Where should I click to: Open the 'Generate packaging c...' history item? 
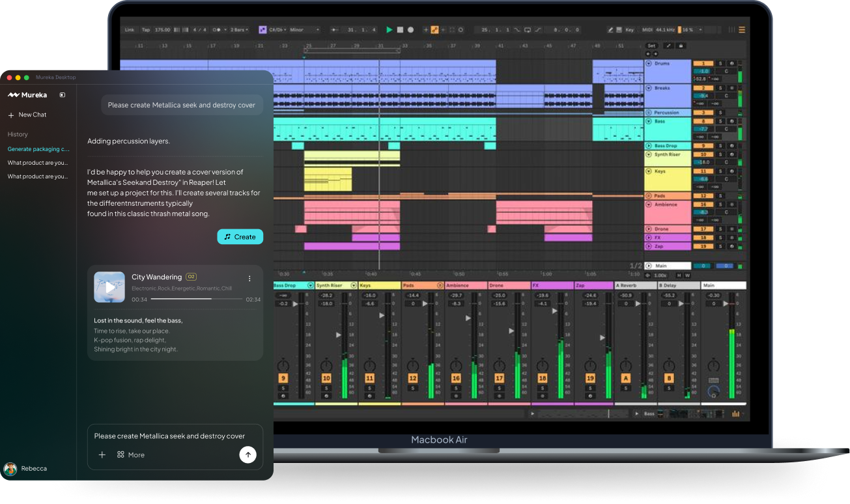(38, 149)
